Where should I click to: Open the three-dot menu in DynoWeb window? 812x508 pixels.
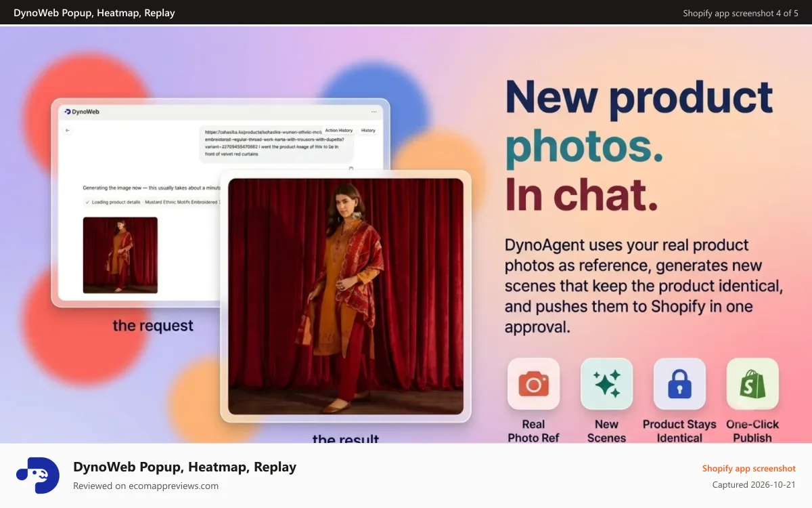374,112
